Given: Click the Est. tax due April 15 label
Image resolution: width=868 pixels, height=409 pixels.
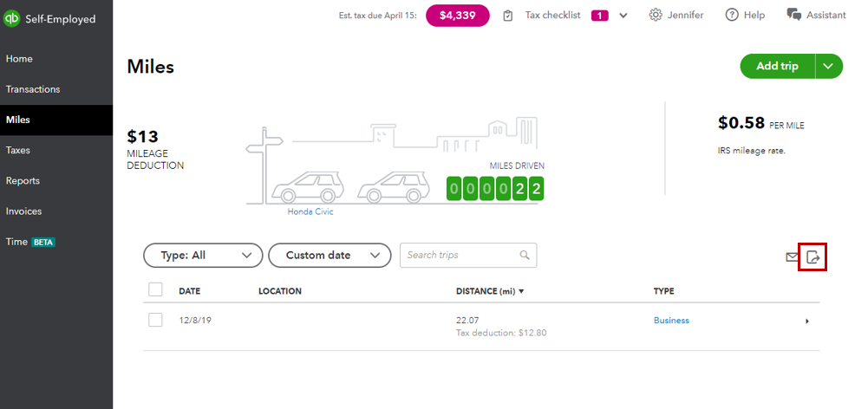Looking at the screenshot, I should [x=377, y=16].
